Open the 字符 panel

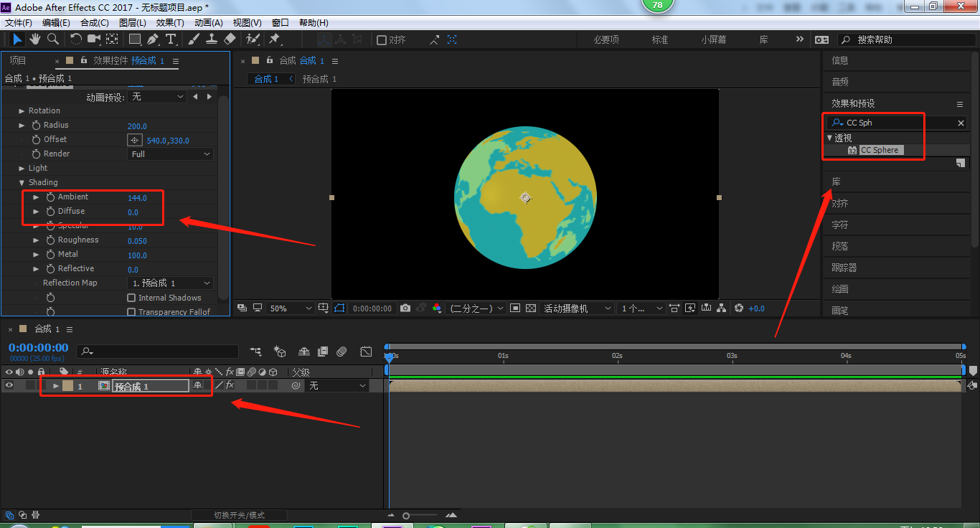pos(840,225)
